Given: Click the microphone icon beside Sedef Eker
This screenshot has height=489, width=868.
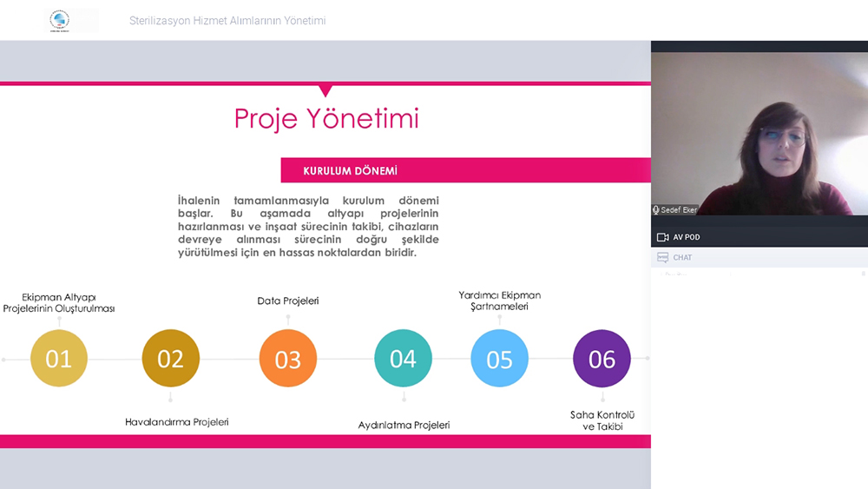Looking at the screenshot, I should pos(656,210).
